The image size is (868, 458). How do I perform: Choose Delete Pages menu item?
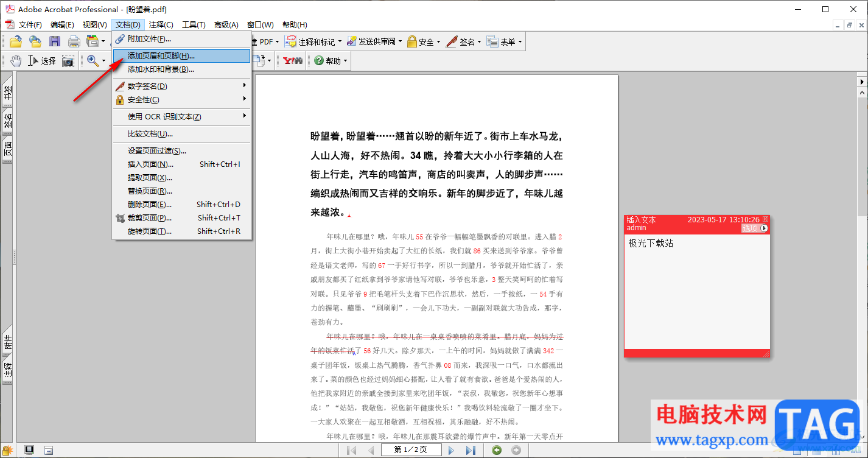tap(182, 205)
